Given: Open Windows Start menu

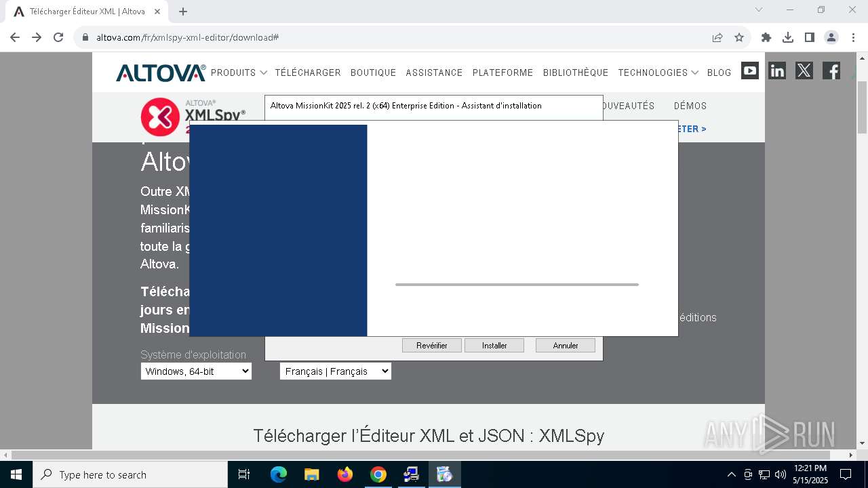Looking at the screenshot, I should [x=16, y=474].
